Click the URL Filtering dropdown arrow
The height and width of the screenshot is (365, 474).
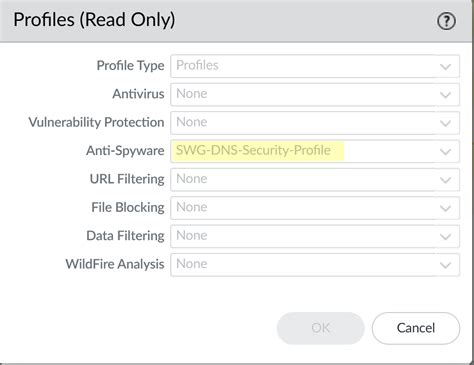pyautogui.click(x=446, y=180)
